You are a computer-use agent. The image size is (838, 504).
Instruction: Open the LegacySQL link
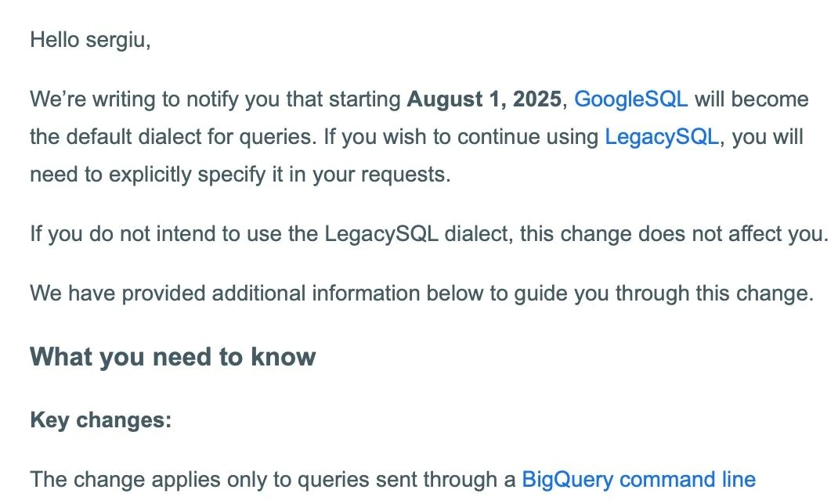662,137
